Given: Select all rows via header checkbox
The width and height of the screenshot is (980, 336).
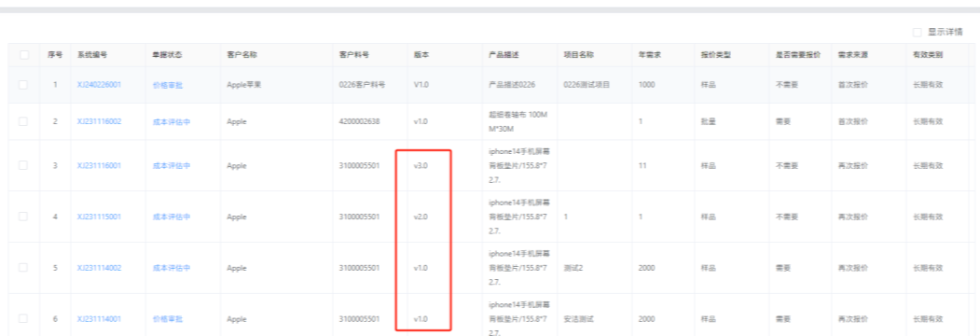Looking at the screenshot, I should tap(23, 55).
